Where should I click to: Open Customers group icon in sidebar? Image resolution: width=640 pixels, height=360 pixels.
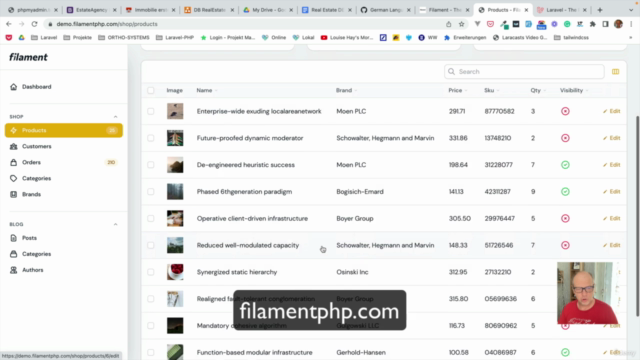tap(13, 146)
